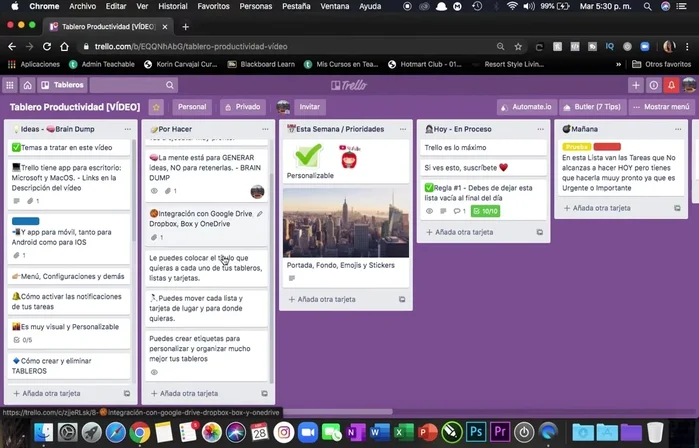Click the create plus icon in Trello header
The width and height of the screenshot is (699, 448).
(x=636, y=85)
